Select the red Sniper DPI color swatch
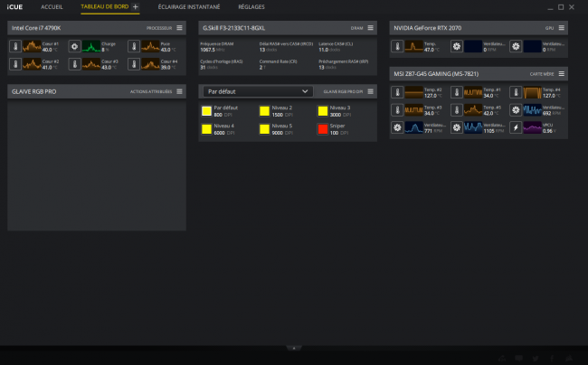This screenshot has height=365, width=588. (323, 129)
